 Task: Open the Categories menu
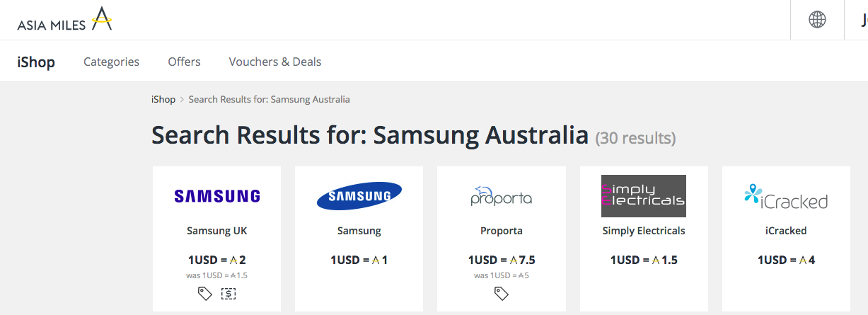[x=112, y=62]
